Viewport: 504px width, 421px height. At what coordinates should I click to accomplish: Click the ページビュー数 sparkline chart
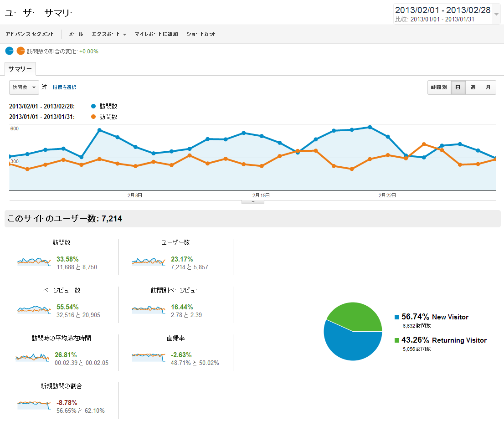coord(33,309)
